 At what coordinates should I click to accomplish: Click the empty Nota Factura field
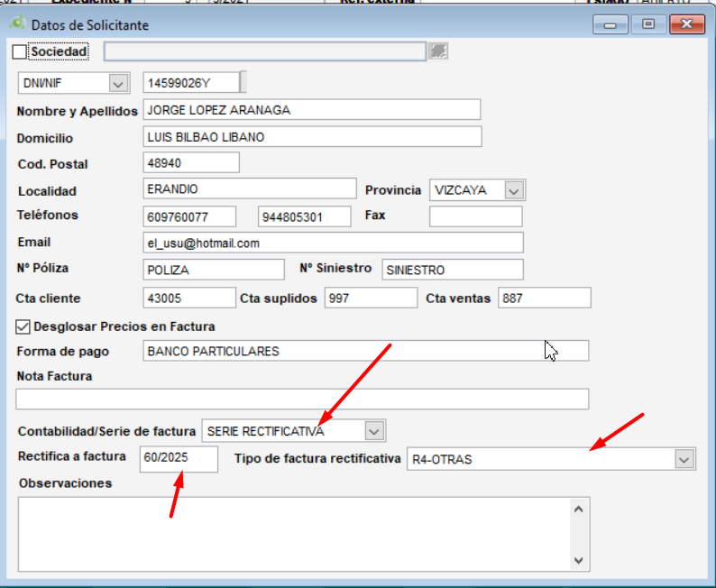(x=302, y=399)
